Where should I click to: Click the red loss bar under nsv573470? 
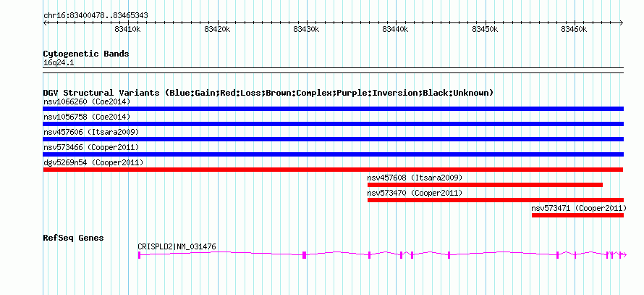(x=496, y=200)
